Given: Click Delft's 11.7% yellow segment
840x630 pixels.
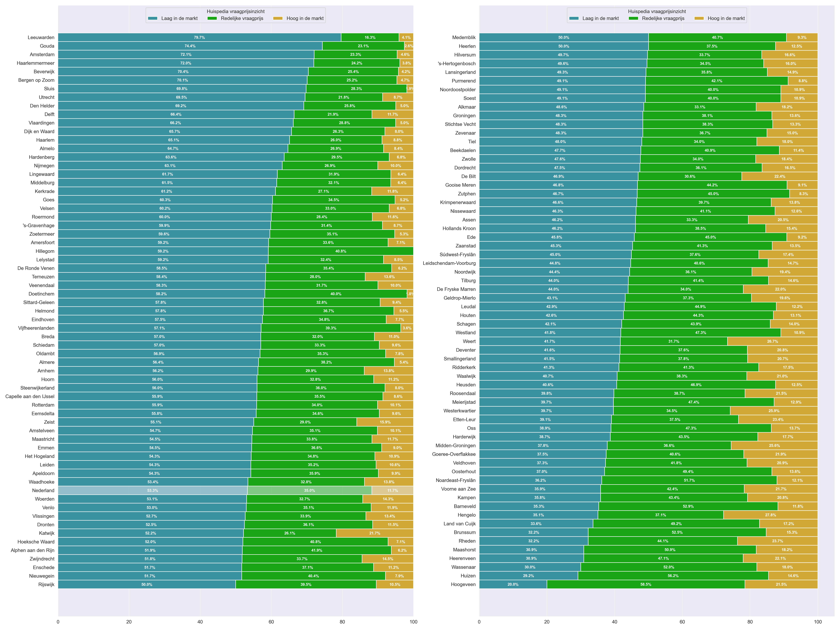Looking at the screenshot, I should point(393,114).
